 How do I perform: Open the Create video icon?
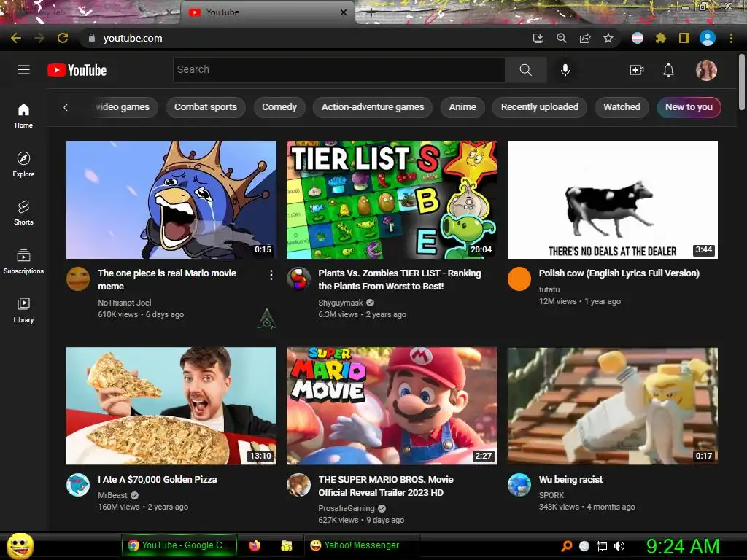pos(636,70)
